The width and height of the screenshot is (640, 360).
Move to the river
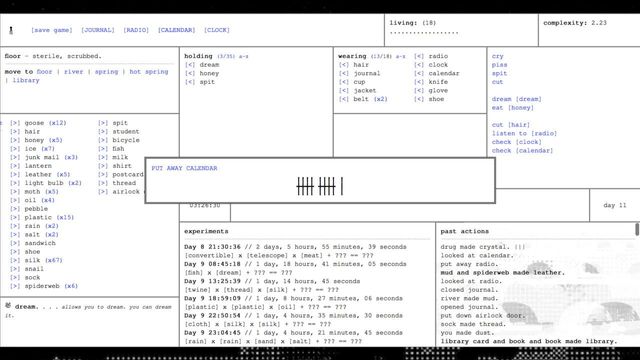click(73, 72)
